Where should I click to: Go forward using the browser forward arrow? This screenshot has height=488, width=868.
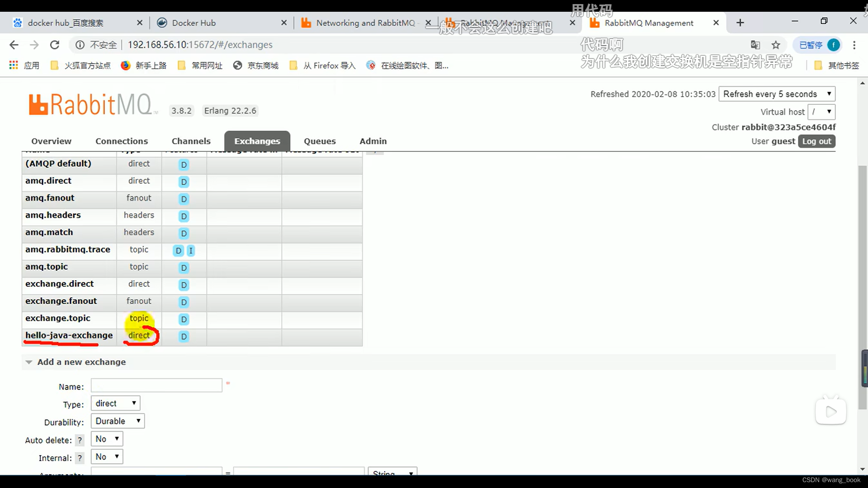click(x=34, y=45)
